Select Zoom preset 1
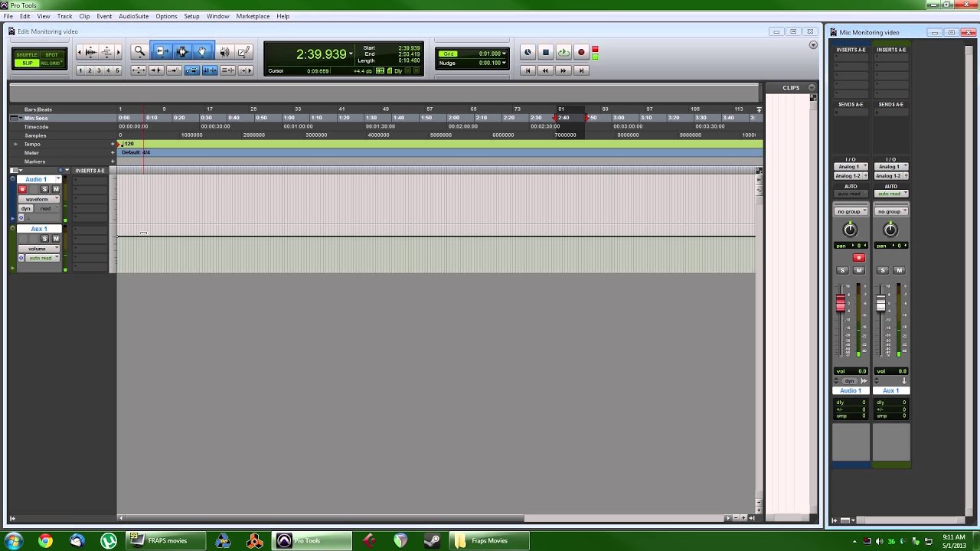This screenshot has height=551, width=980. [x=80, y=70]
